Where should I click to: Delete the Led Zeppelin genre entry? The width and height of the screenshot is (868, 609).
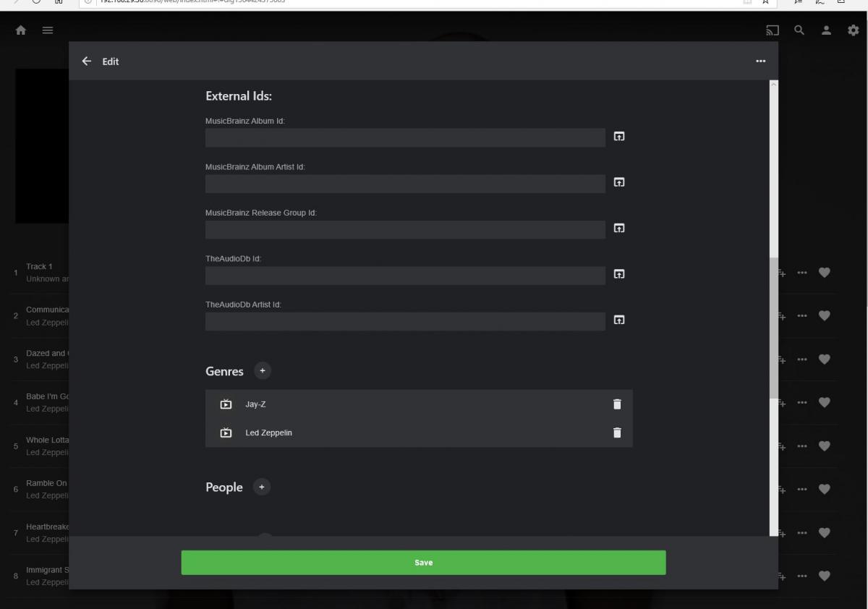pyautogui.click(x=617, y=433)
